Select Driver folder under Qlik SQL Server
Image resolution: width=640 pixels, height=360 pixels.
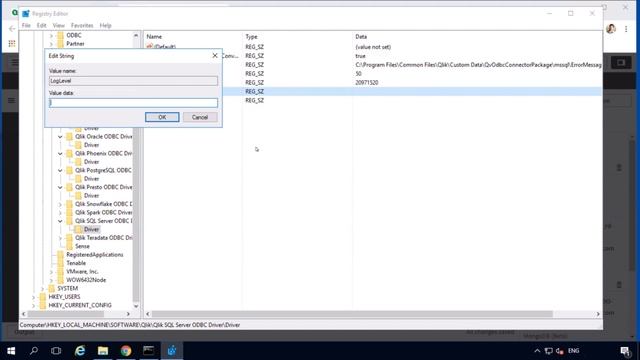(91, 229)
